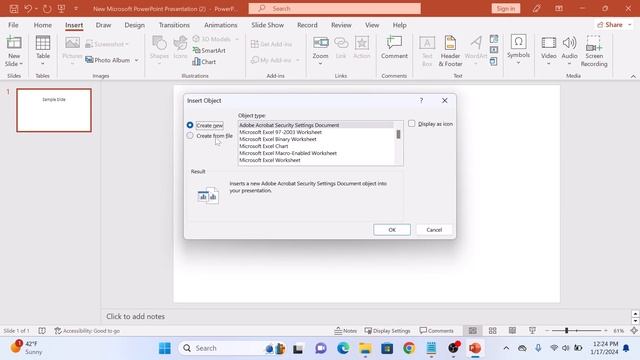Open Display Settings in status bar
The image size is (640, 360).
pos(387,331)
